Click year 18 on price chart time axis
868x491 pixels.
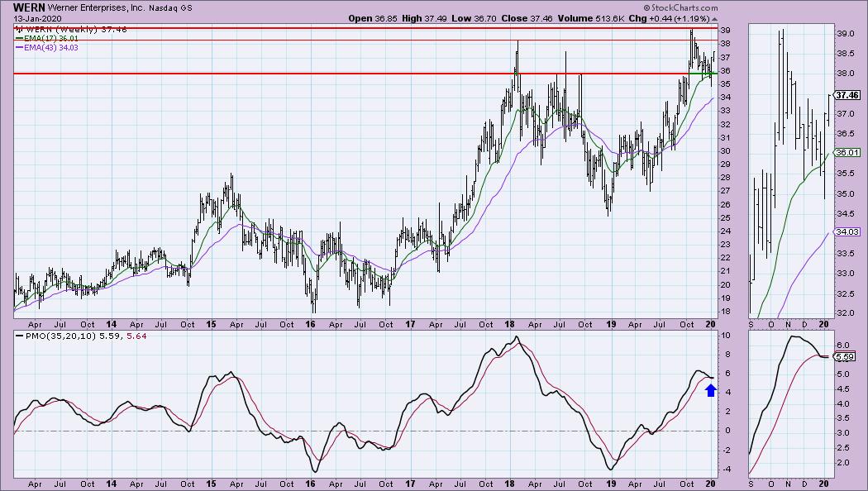point(509,324)
